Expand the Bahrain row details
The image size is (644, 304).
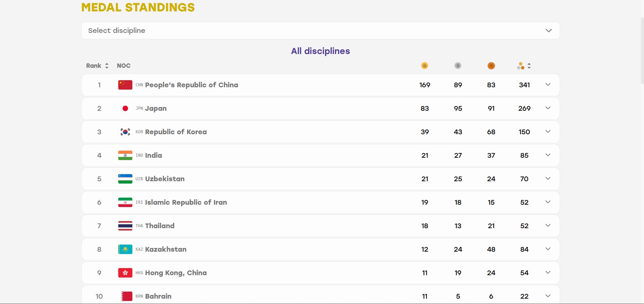548,296
